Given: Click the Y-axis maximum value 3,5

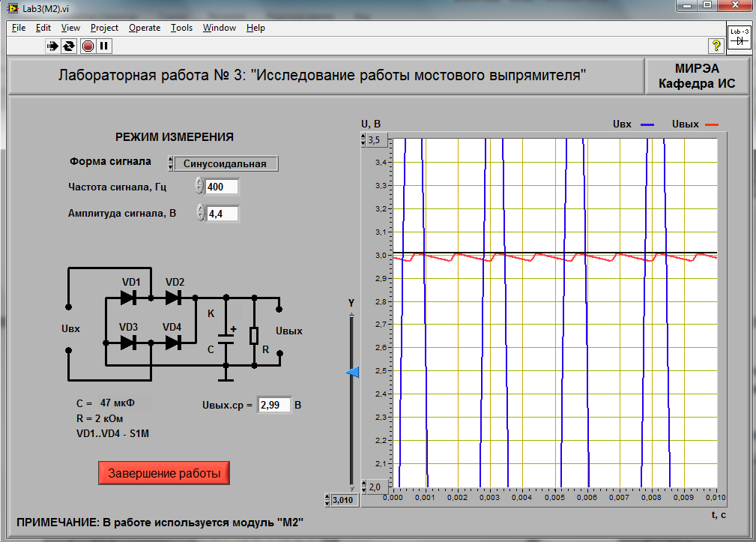Looking at the screenshot, I should pos(375,140).
